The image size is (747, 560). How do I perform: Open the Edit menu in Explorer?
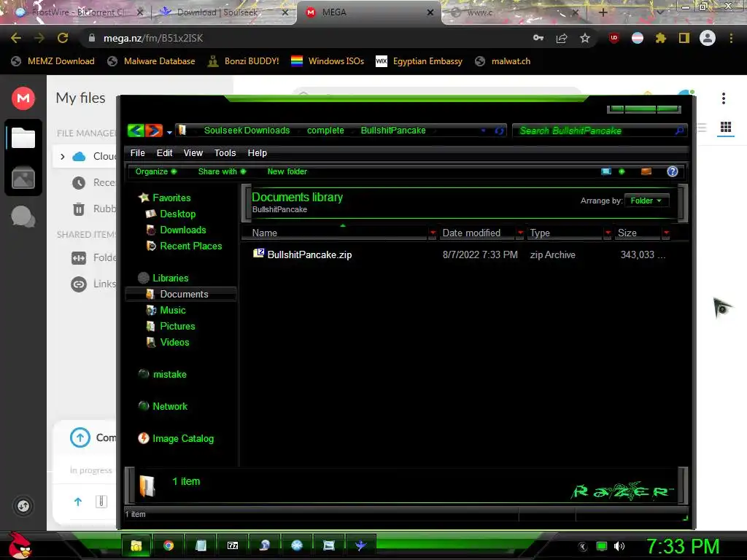coord(164,153)
